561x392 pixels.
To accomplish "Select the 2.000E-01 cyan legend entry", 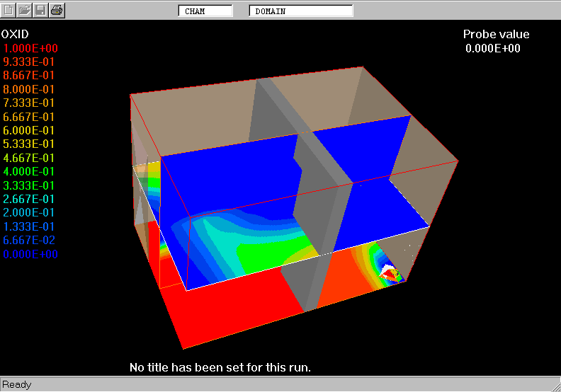I will [29, 212].
